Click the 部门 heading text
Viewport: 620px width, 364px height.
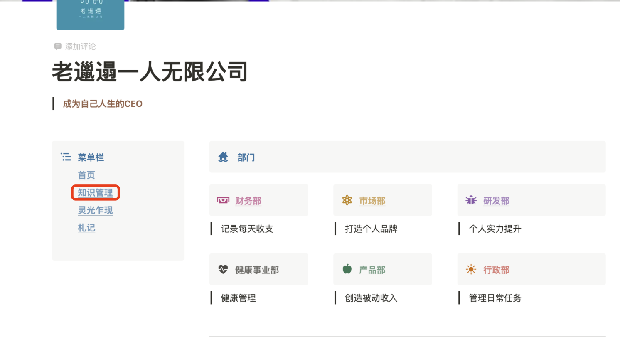tap(246, 157)
